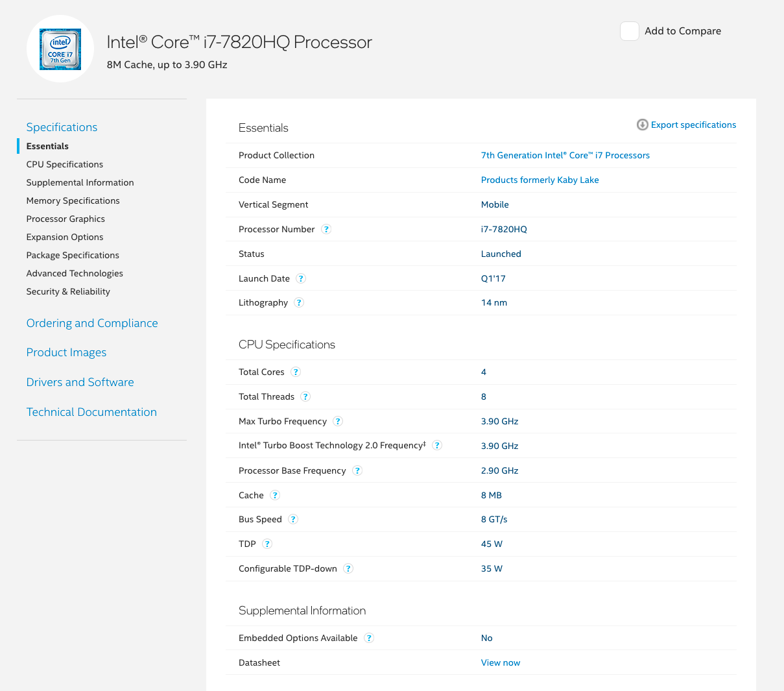Screen dimensions: 784x691
Task: Click the 14 nm lithography value
Action: [x=494, y=302]
